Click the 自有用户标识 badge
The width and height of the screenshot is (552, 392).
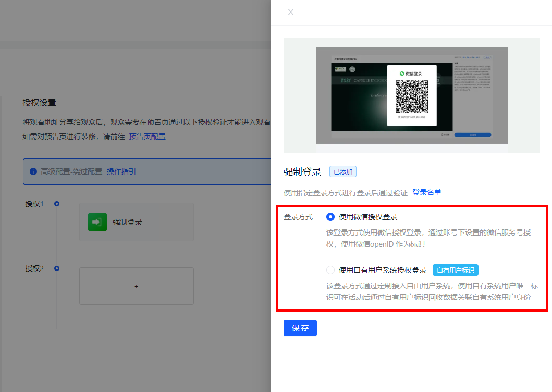point(455,270)
